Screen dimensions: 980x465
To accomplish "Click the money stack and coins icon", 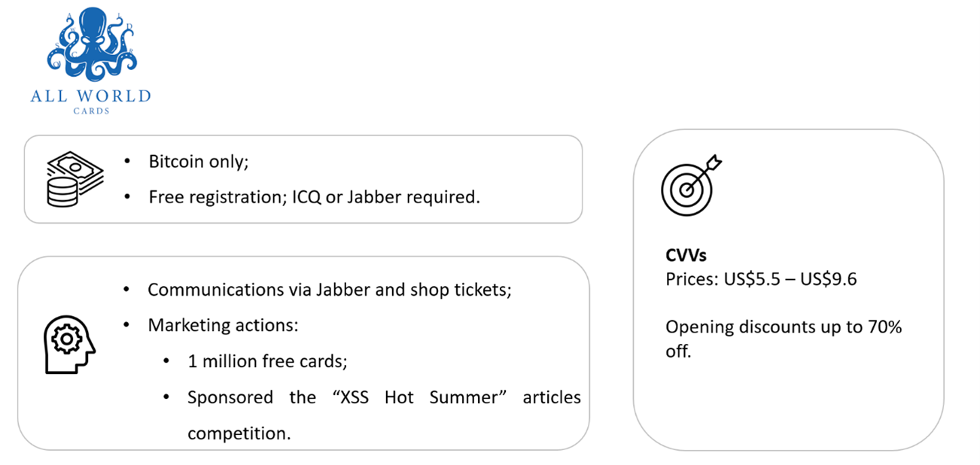I will pos(75,179).
